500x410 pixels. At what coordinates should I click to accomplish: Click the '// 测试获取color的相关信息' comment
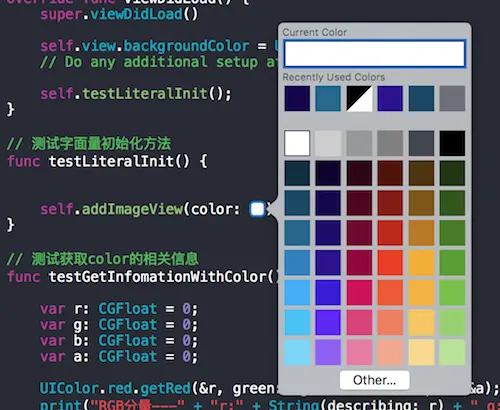pyautogui.click(x=103, y=259)
